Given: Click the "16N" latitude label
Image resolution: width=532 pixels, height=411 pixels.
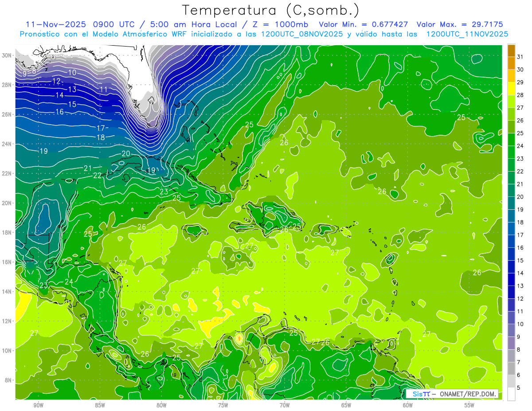Looking at the screenshot, I should coord(7,262).
